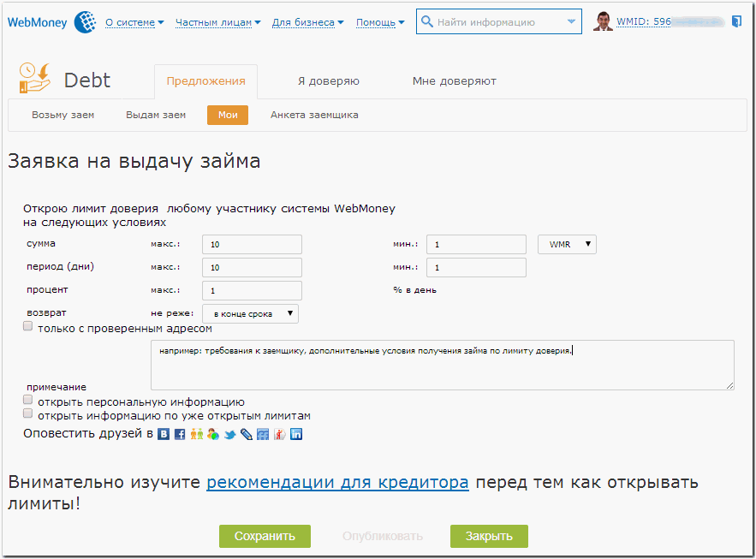Check 'открыть персональную информацию' box
756x559 pixels.
click(x=28, y=400)
